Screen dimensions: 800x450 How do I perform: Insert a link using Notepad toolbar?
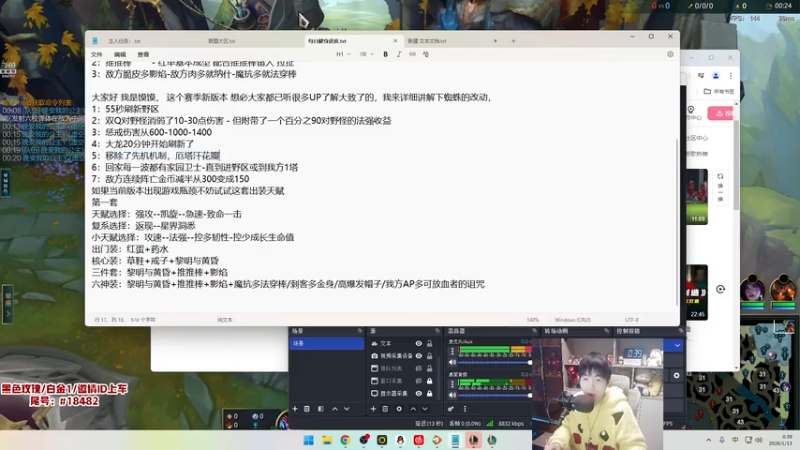point(412,54)
